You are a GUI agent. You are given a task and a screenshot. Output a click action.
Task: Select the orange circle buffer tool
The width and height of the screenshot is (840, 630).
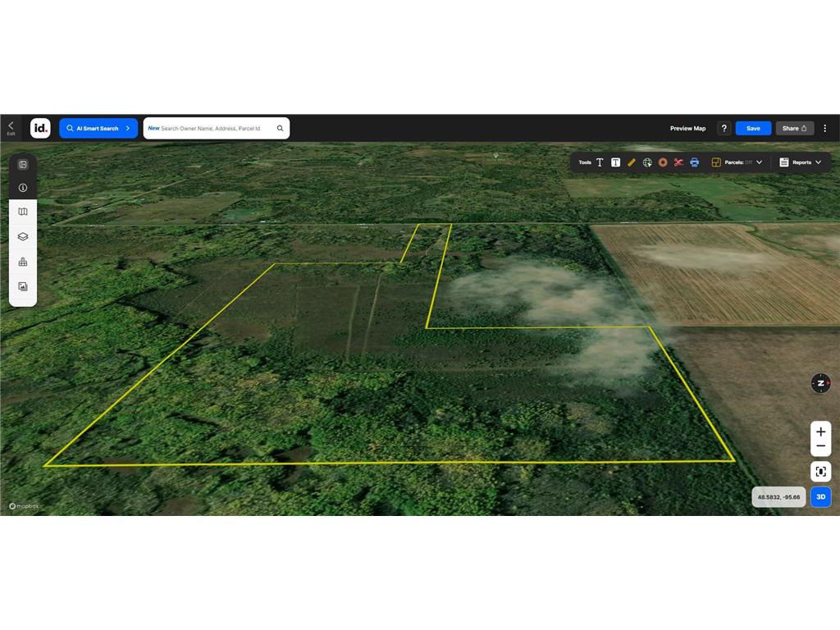tap(663, 162)
